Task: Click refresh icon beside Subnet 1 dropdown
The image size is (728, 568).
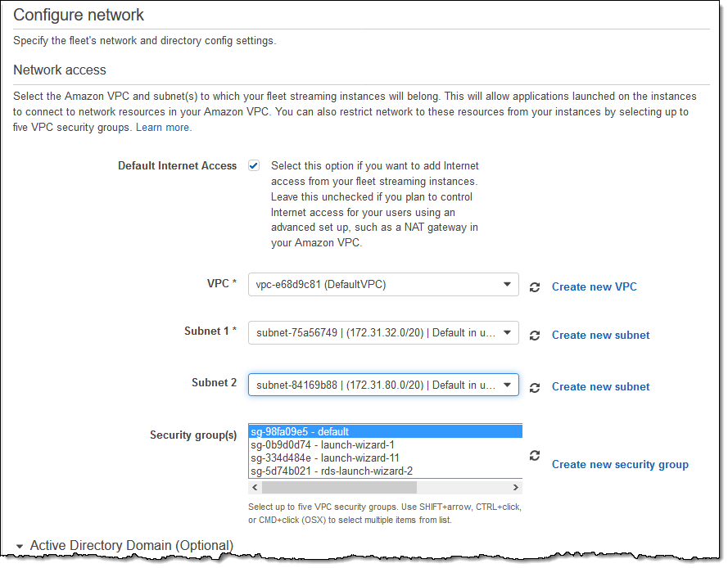Action: pyautogui.click(x=535, y=336)
